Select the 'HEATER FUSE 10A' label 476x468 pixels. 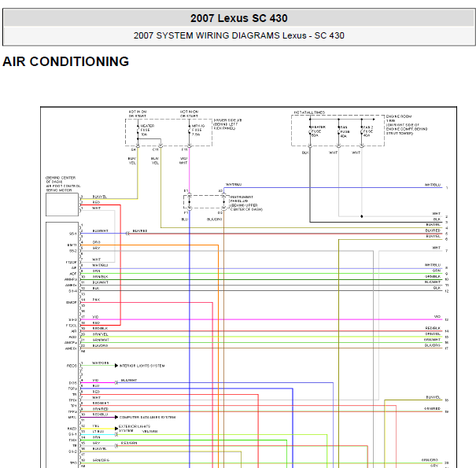(147, 130)
